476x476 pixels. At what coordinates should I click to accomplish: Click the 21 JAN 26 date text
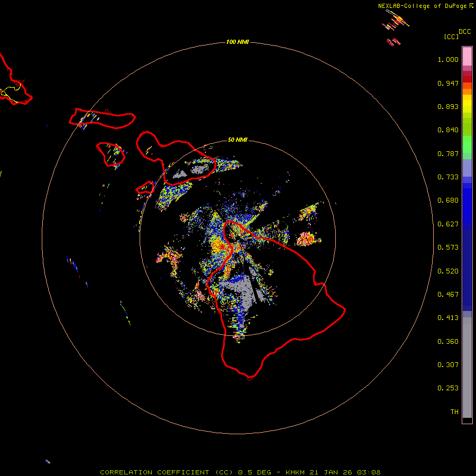(331, 472)
